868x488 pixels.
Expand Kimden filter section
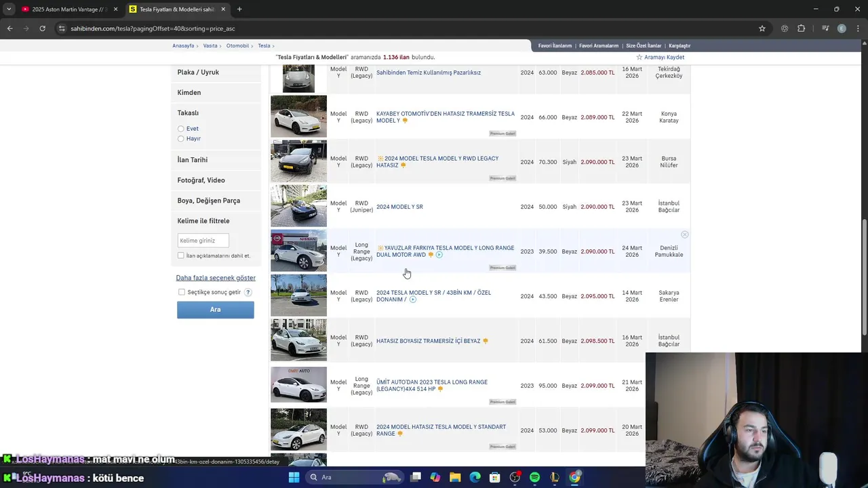coord(216,93)
